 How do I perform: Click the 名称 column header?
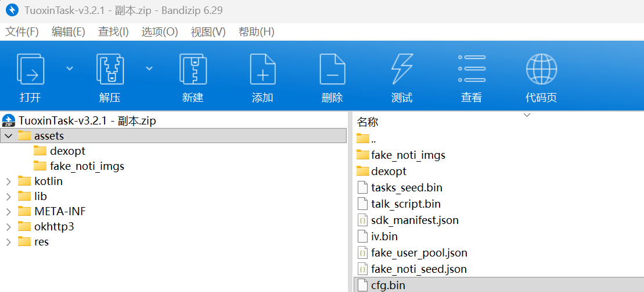368,122
